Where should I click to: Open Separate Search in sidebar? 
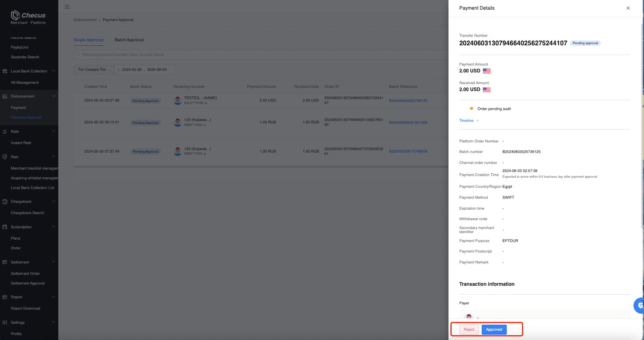(x=25, y=57)
